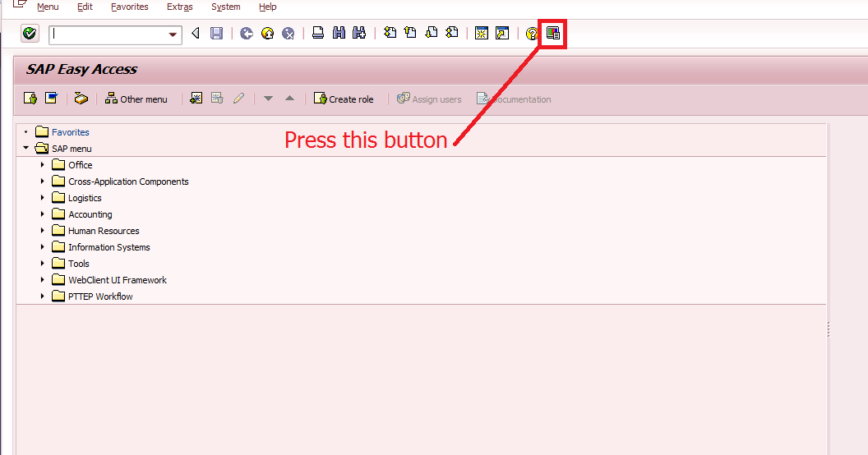Click the Generate Shortcut icon
This screenshot has width=868, height=455.
[x=502, y=33]
